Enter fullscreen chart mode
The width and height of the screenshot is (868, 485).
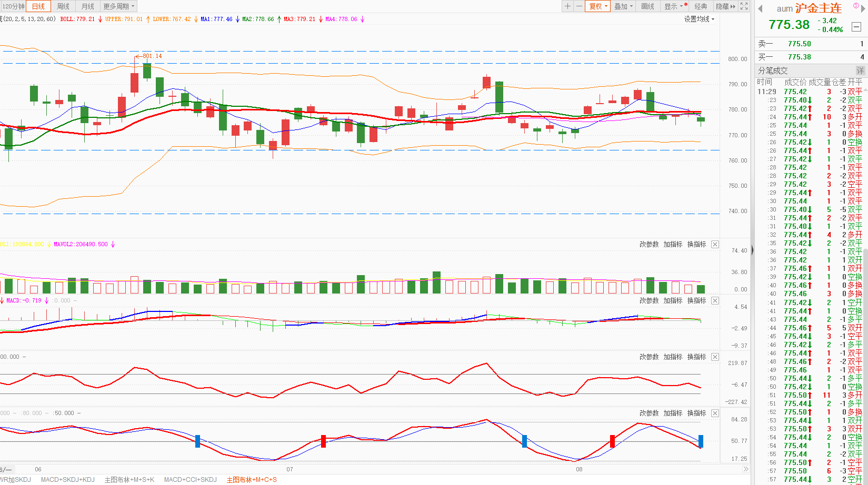click(744, 6)
